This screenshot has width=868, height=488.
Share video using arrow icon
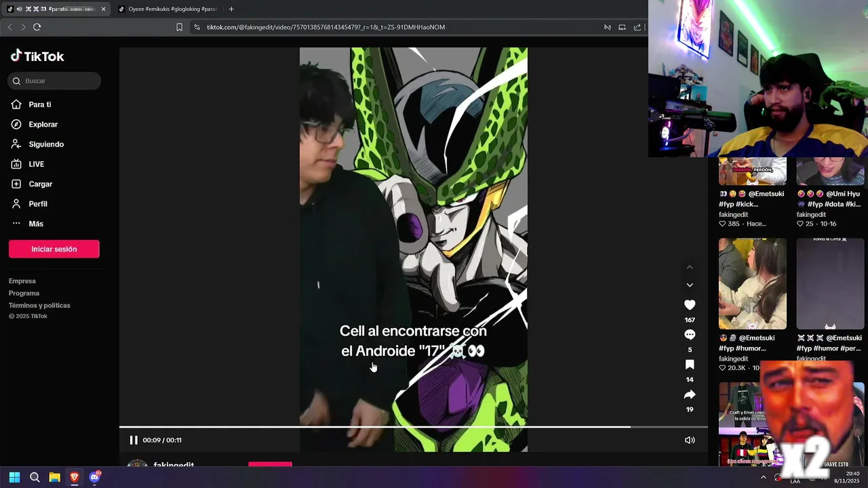click(x=690, y=394)
